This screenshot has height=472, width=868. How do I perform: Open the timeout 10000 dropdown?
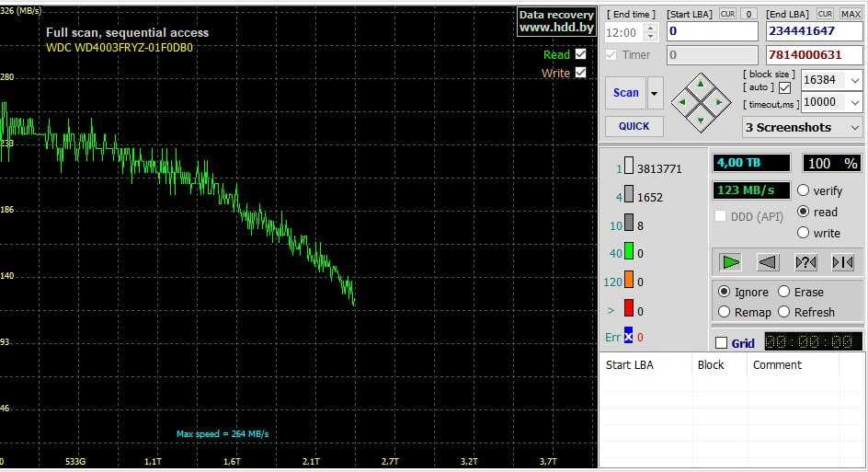(x=855, y=102)
